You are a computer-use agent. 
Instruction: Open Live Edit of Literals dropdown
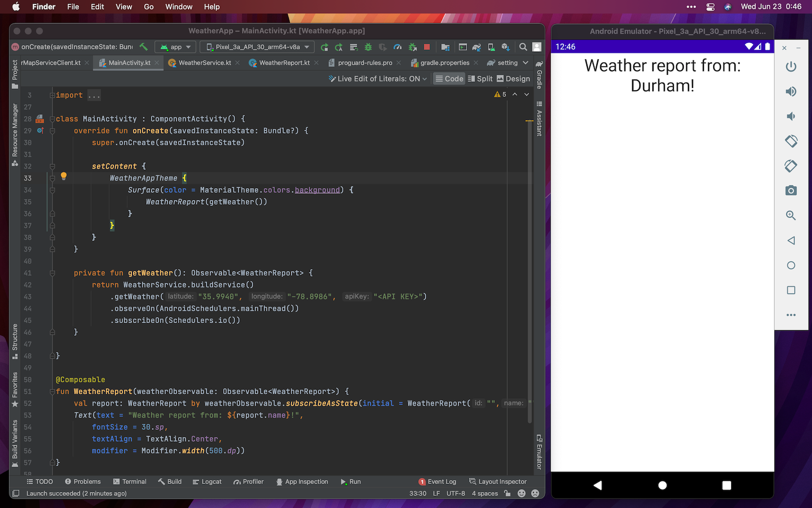pyautogui.click(x=378, y=79)
